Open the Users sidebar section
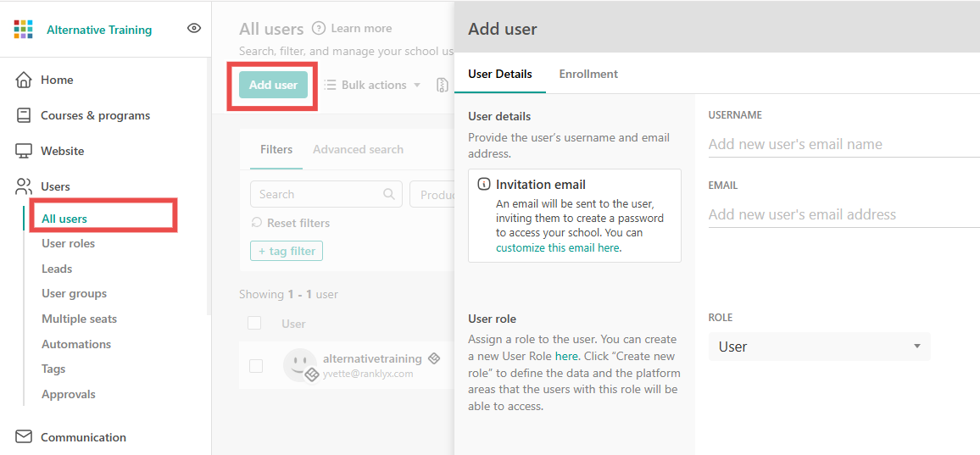The height and width of the screenshot is (455, 980). click(55, 186)
